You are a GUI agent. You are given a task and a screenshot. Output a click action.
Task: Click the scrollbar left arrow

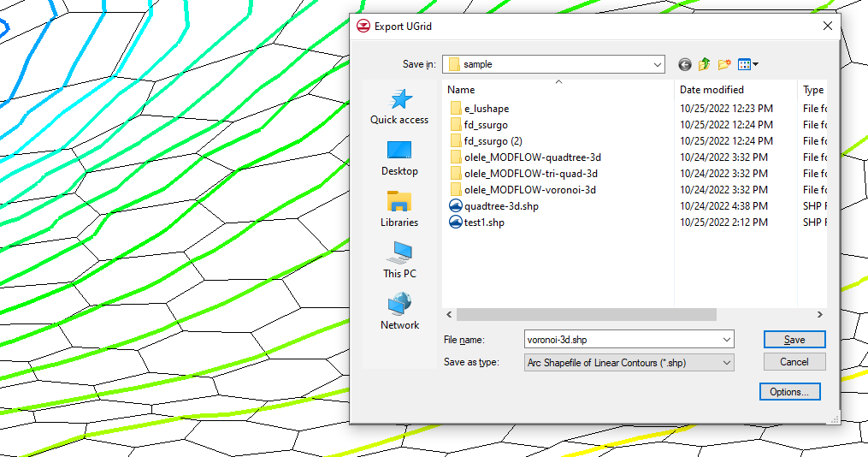click(450, 315)
